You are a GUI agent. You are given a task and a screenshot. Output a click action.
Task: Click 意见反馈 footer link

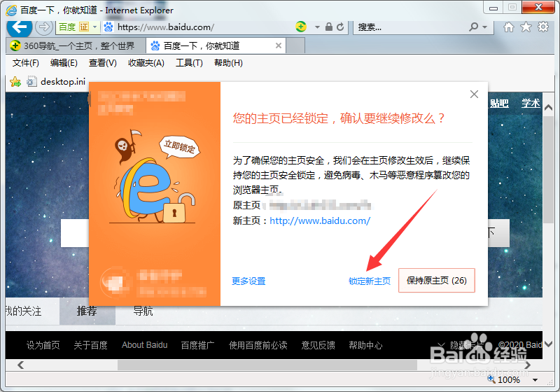[x=318, y=345]
